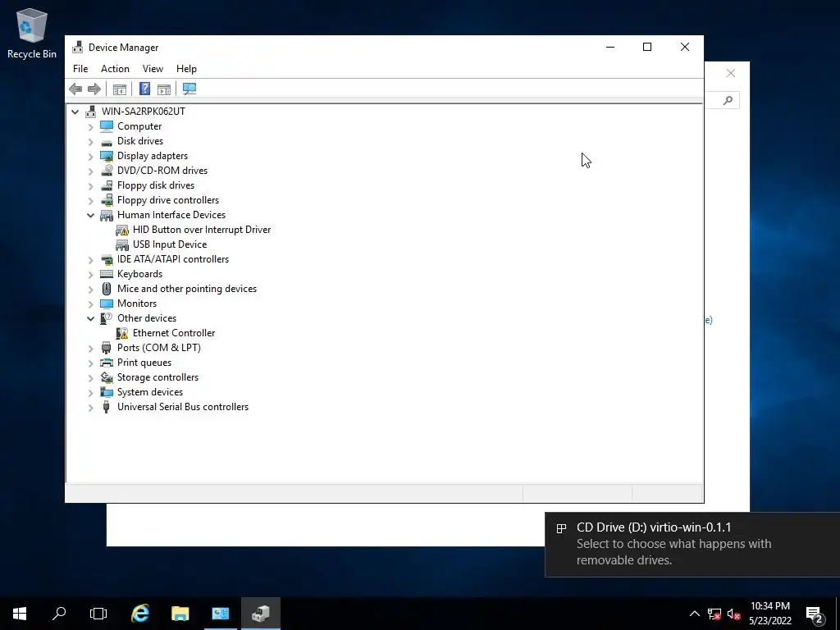The height and width of the screenshot is (630, 840).
Task: Select HID Button over Interrupt Driver text
Action: point(202,230)
